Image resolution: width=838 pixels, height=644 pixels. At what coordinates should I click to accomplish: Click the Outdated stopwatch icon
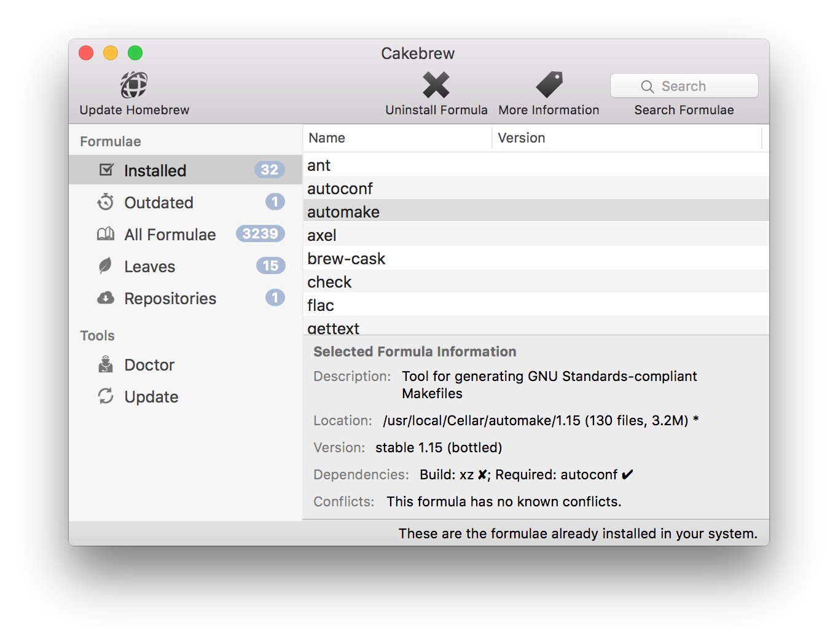click(x=106, y=202)
